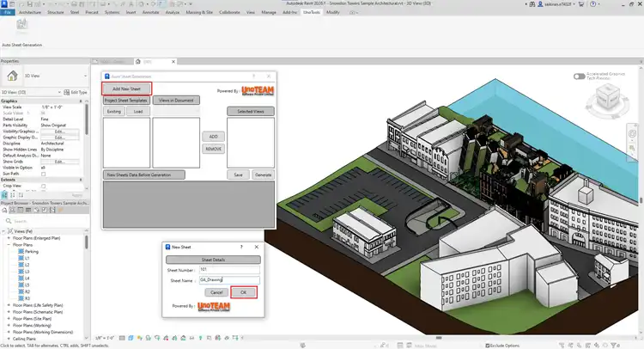The height and width of the screenshot is (349, 644).
Task: Toggle the Crop View checkbox
Action: coord(43,187)
